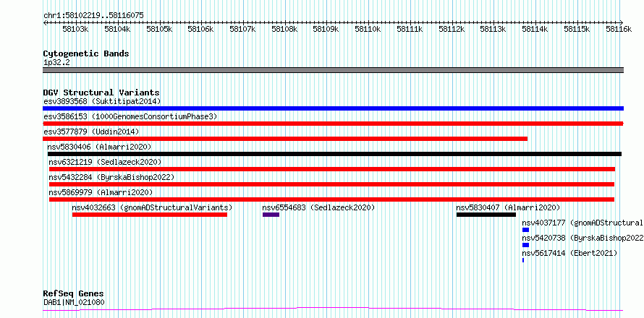Click the 58108k ruler tick label
This screenshot has height=318, width=644.
click(285, 29)
